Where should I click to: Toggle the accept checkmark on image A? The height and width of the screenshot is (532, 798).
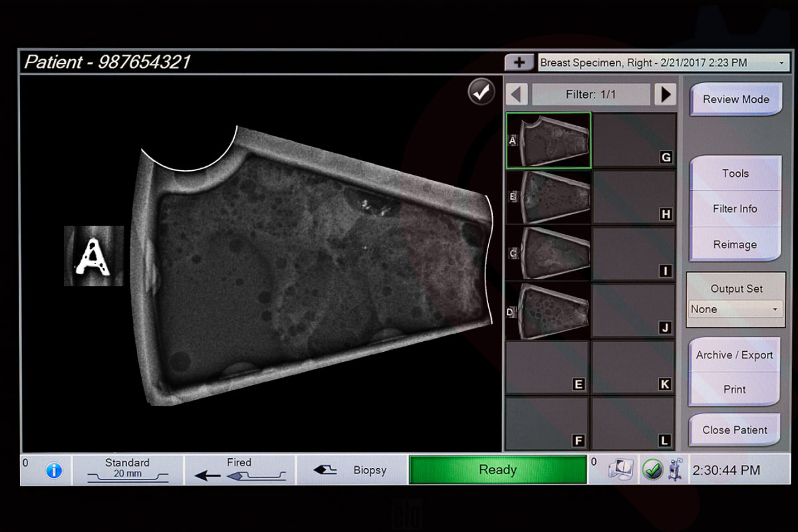click(481, 92)
